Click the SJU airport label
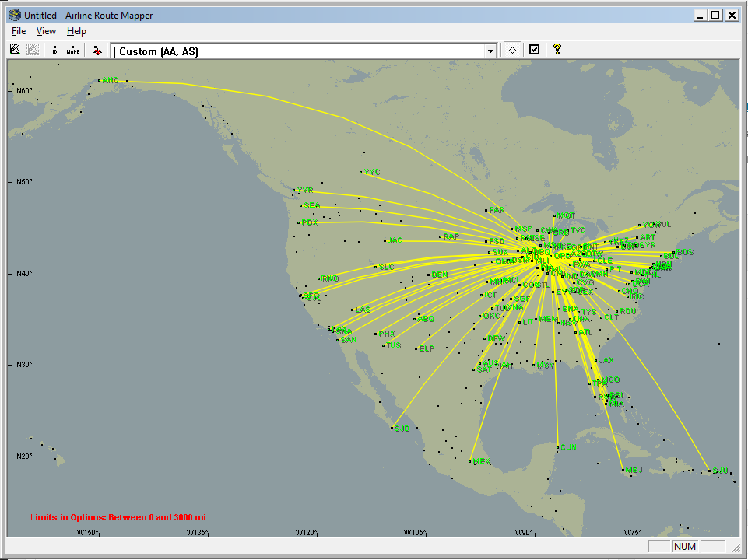Screen dimensions: 748x560 pyautogui.click(x=720, y=471)
